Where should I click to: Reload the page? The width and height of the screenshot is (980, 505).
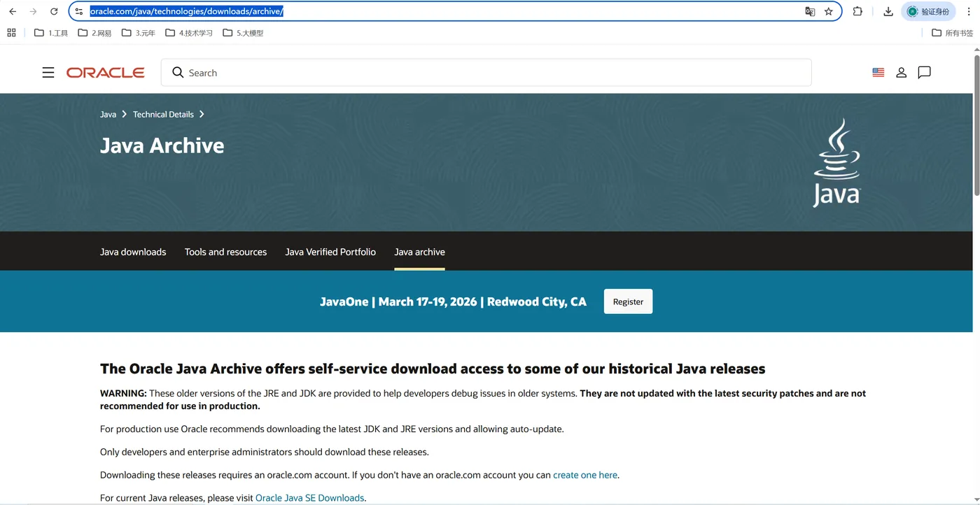(x=54, y=11)
